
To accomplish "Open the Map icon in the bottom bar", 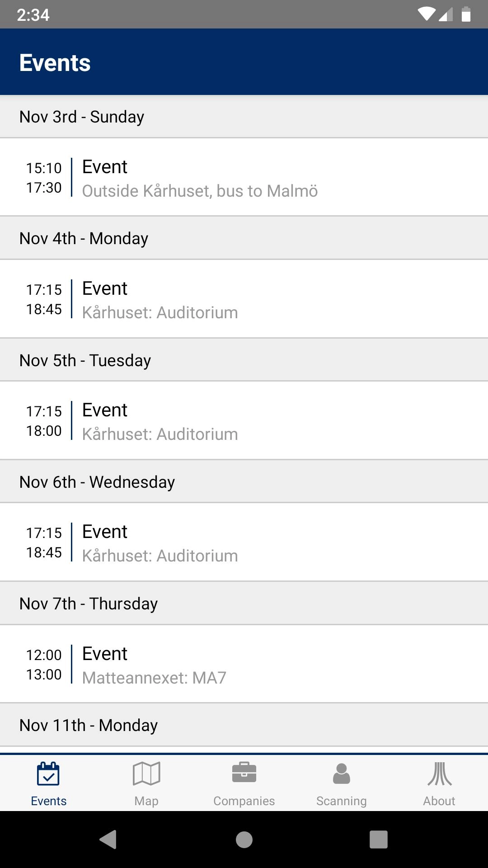I will tap(146, 774).
